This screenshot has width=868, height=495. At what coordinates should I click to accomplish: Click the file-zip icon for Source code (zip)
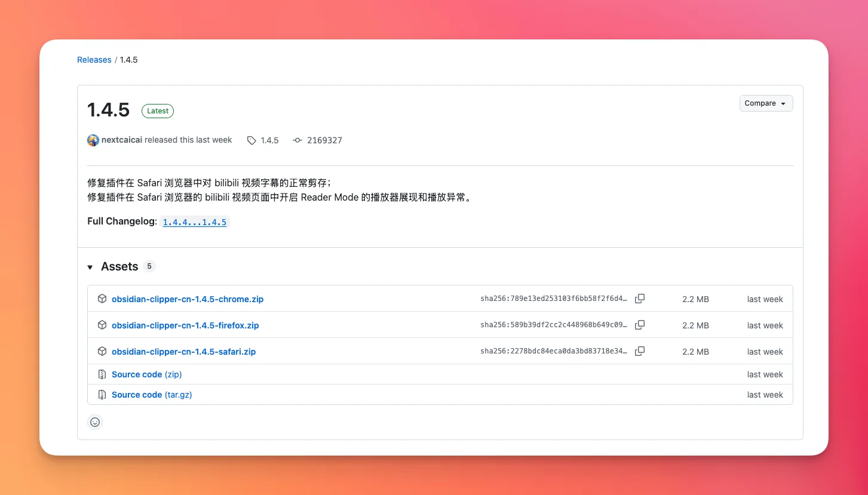(x=102, y=374)
